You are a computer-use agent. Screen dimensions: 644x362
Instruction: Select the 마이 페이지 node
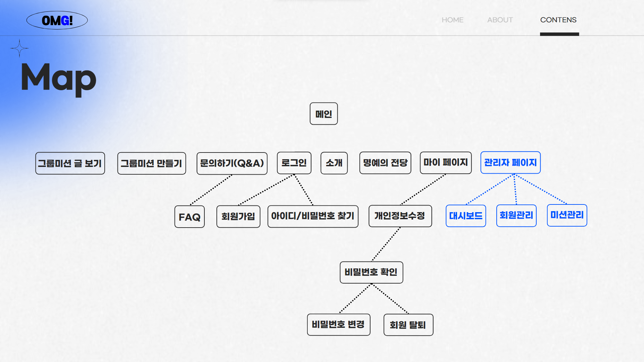coord(446,163)
